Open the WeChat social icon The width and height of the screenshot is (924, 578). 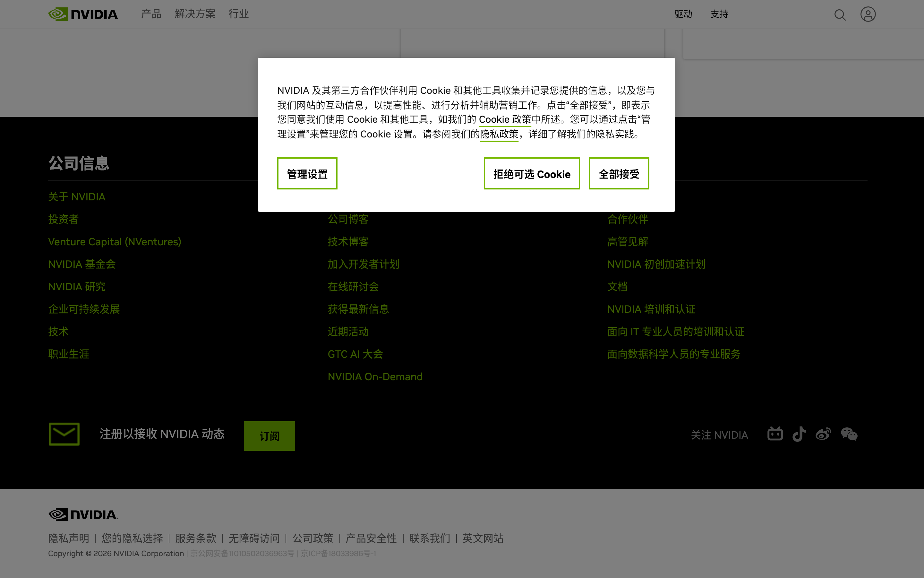(x=849, y=434)
